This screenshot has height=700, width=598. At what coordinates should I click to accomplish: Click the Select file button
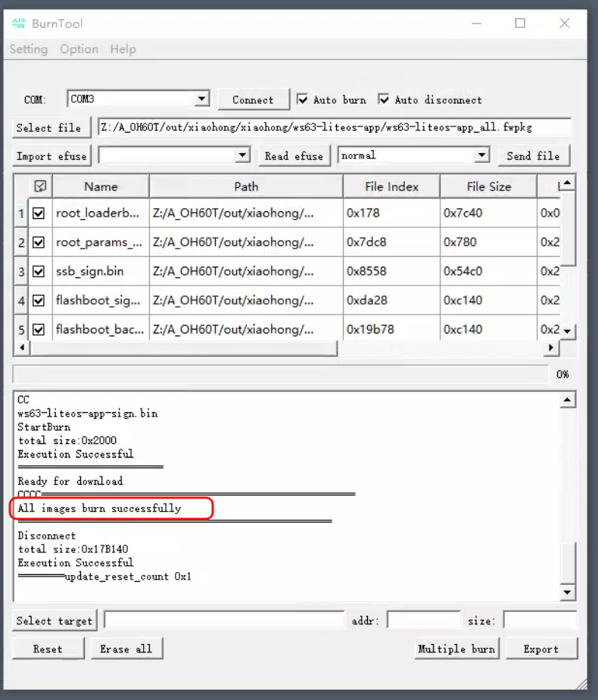51,128
